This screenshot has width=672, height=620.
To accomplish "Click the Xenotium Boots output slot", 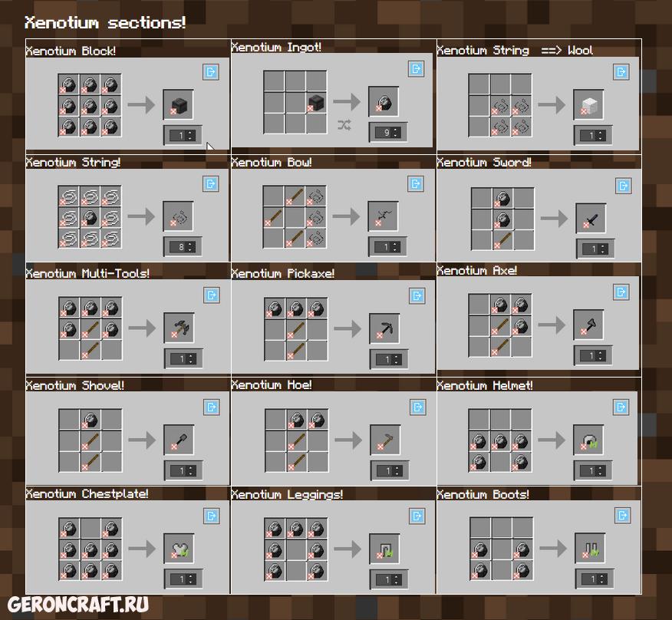I will (590, 549).
